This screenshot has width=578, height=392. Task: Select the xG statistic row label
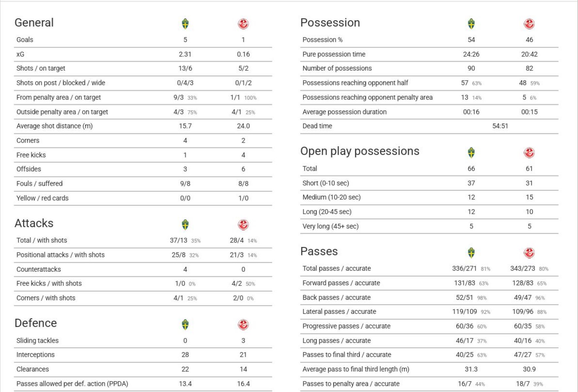pos(20,54)
